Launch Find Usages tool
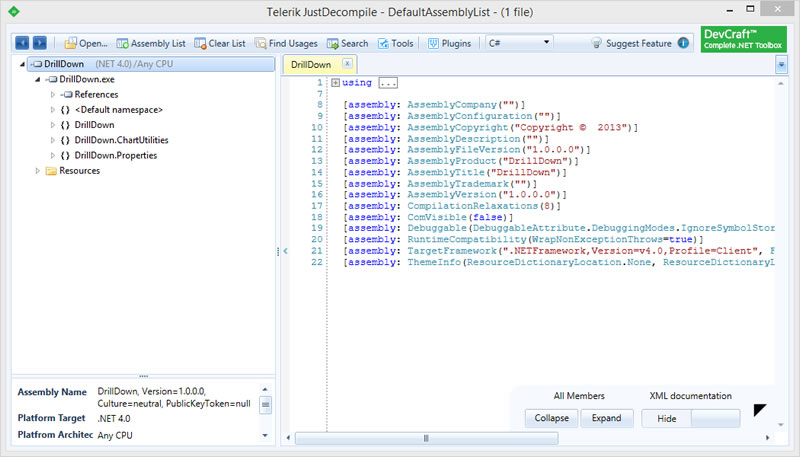Viewport: 800px width, 457px height. coord(286,43)
